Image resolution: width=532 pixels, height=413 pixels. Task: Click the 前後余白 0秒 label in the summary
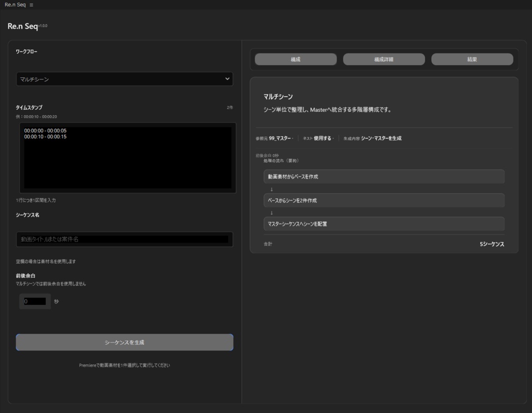coord(267,155)
